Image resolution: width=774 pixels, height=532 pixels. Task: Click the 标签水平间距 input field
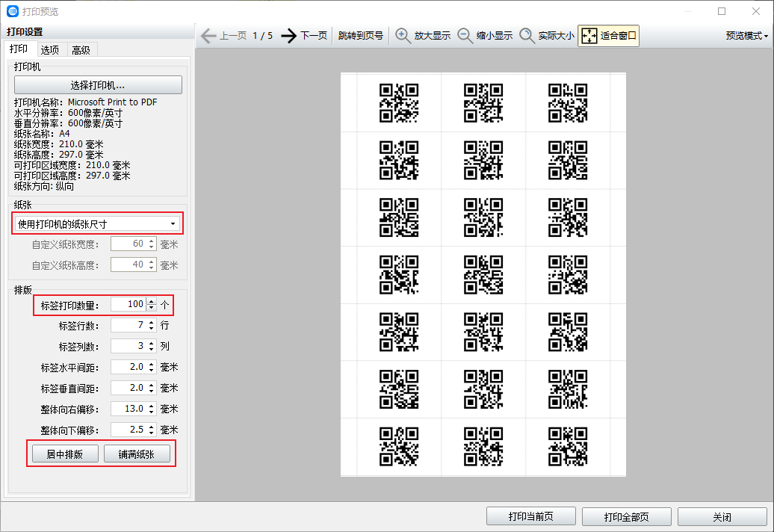point(129,367)
